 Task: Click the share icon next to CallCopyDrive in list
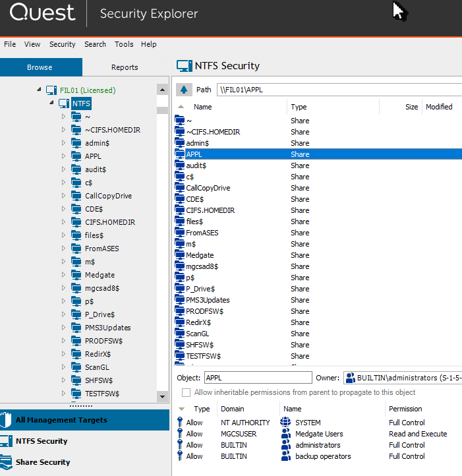pyautogui.click(x=180, y=188)
